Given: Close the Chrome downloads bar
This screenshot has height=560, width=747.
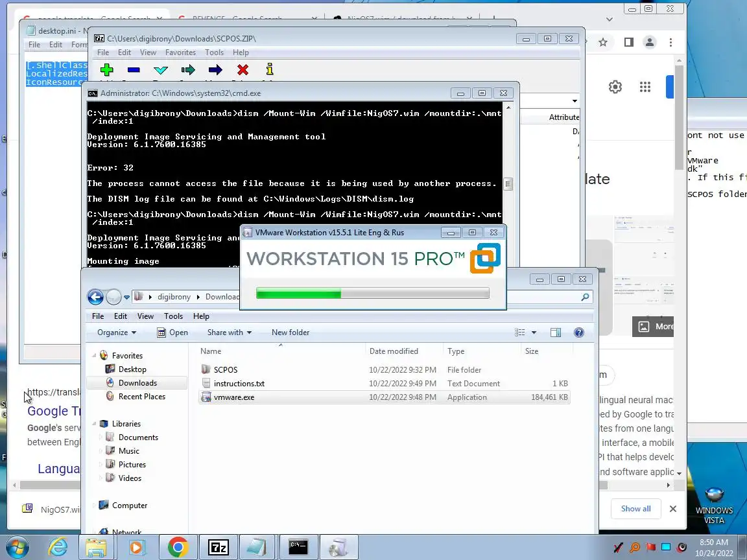Looking at the screenshot, I should click(x=672, y=509).
